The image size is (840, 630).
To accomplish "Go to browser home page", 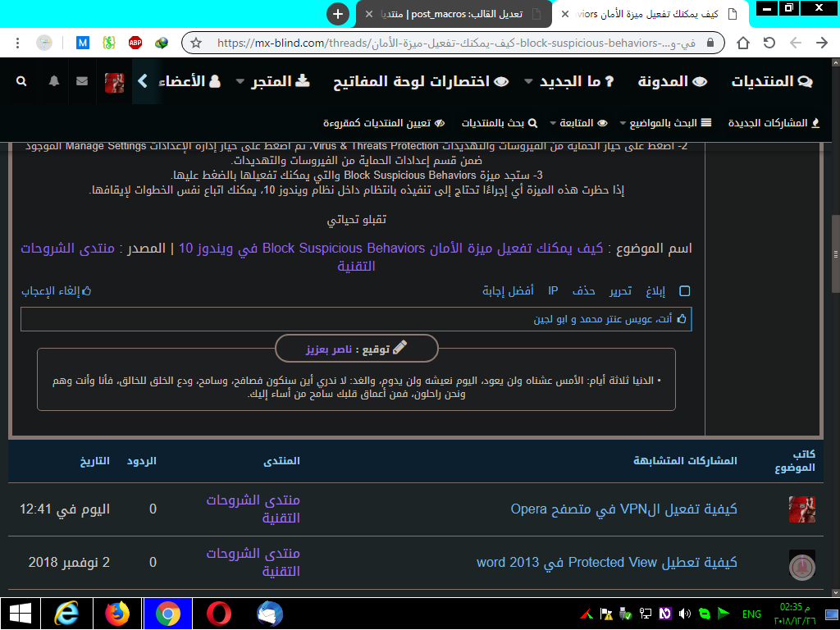I will pyautogui.click(x=743, y=43).
